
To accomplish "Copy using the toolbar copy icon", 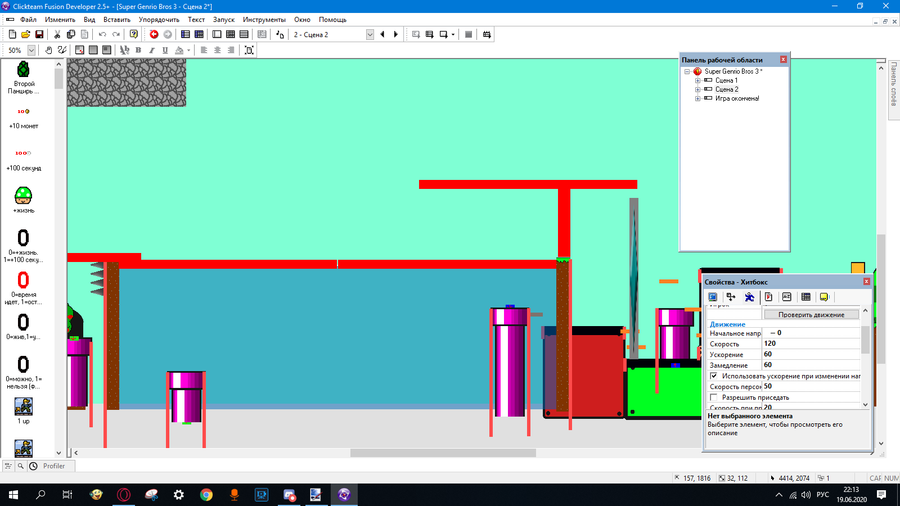I will click(x=71, y=34).
